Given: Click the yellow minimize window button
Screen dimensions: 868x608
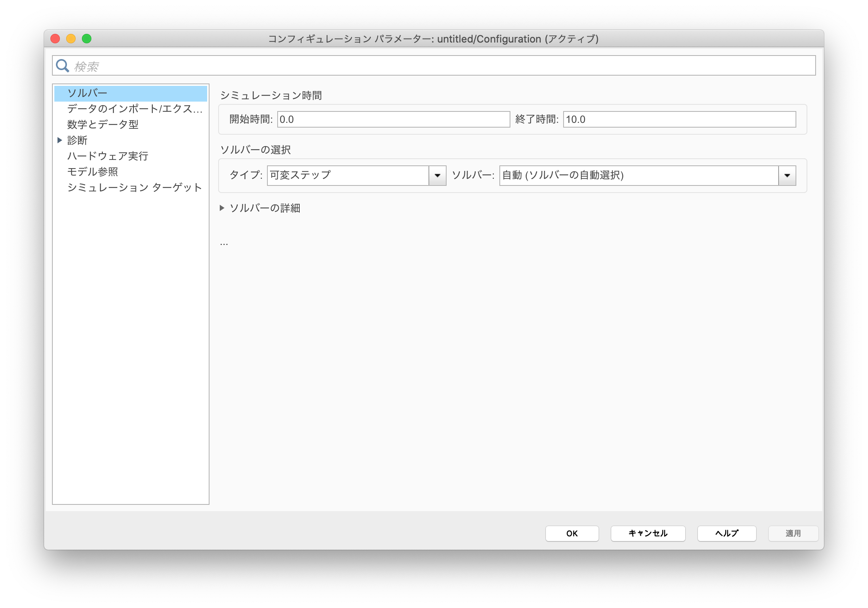Looking at the screenshot, I should (x=71, y=39).
